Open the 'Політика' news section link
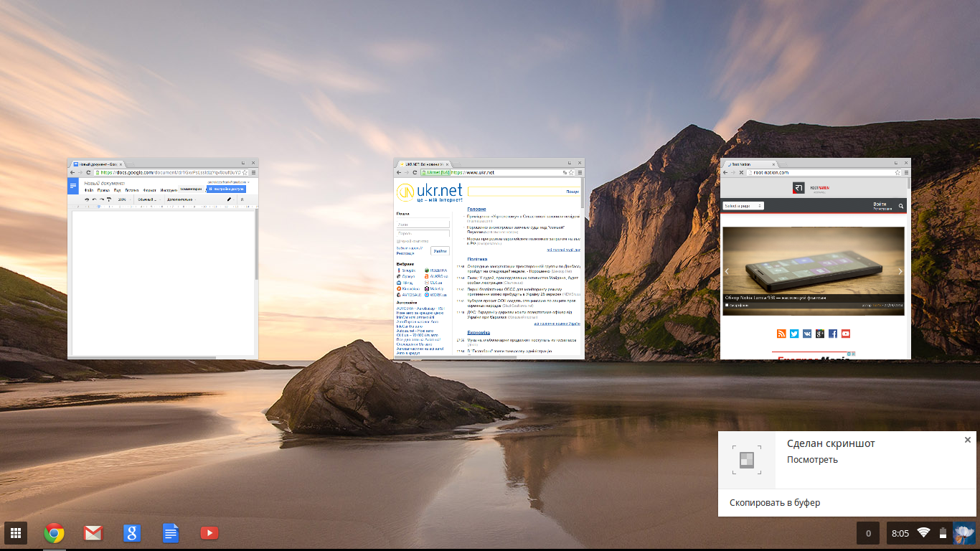This screenshot has width=980, height=551. click(477, 259)
